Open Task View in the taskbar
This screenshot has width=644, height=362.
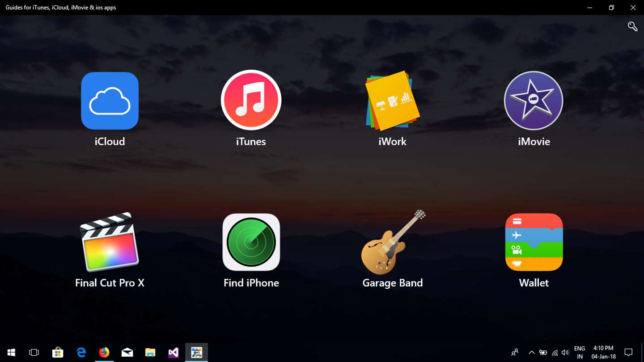(34, 353)
